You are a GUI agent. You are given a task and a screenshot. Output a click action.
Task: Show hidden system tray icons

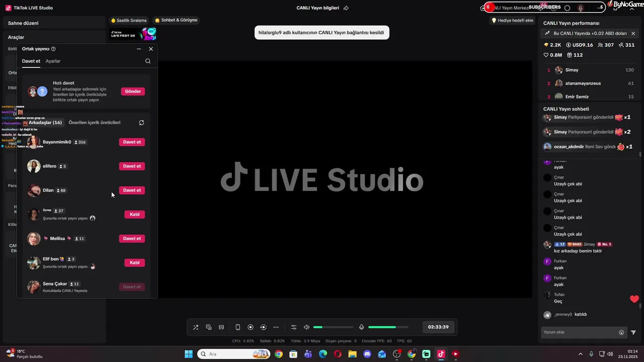click(x=580, y=354)
